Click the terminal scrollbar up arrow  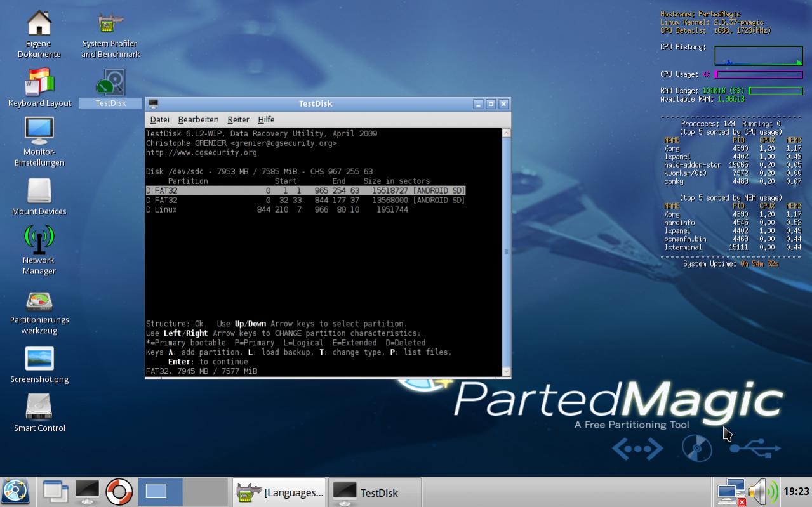(506, 133)
